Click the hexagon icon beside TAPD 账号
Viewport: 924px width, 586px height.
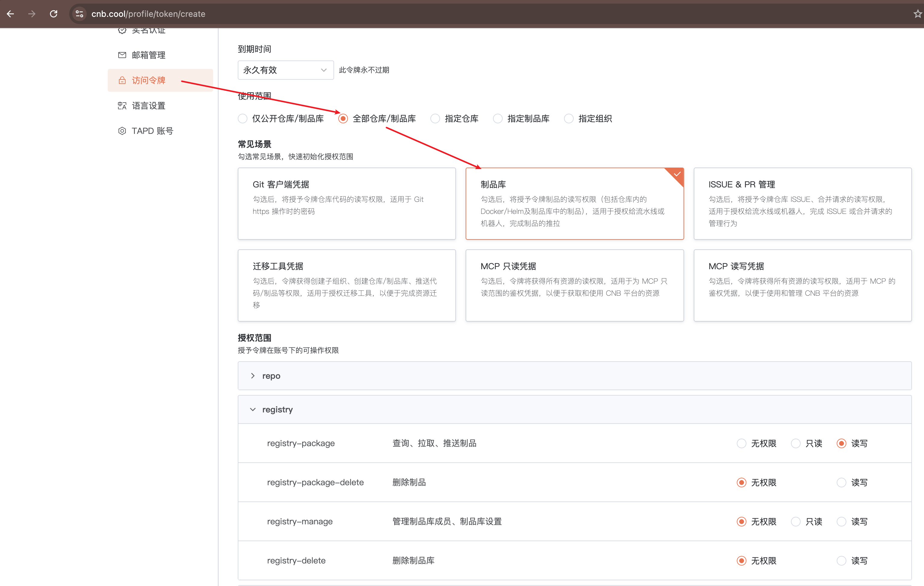122,131
